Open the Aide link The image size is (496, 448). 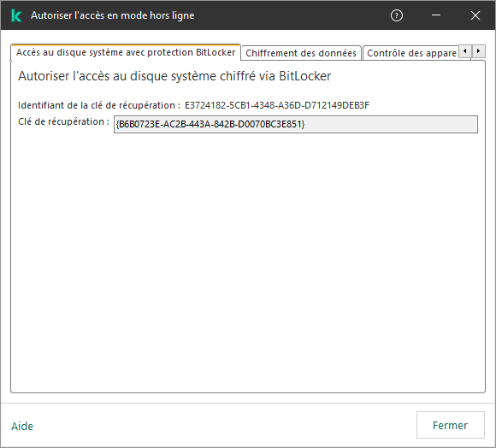(x=22, y=426)
